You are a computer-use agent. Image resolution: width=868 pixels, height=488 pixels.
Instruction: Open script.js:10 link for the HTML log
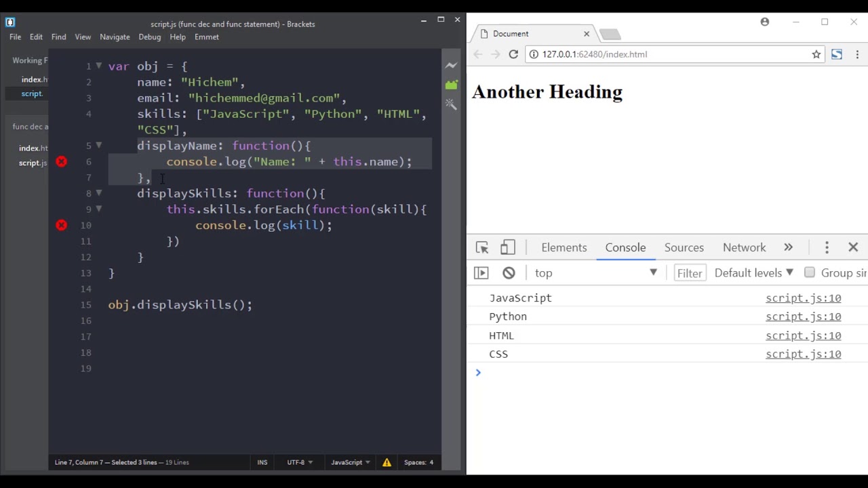click(x=804, y=335)
